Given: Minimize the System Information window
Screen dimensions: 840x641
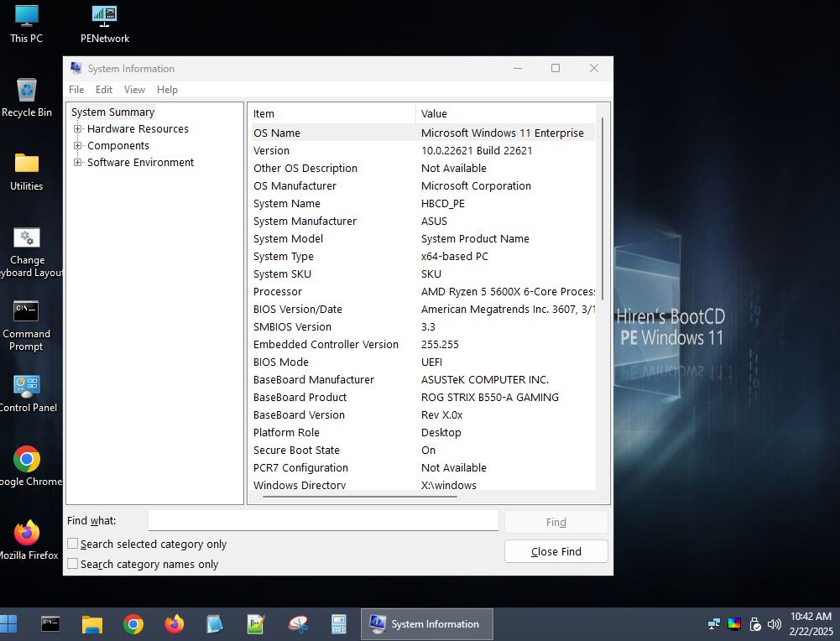Looking at the screenshot, I should tap(518, 68).
